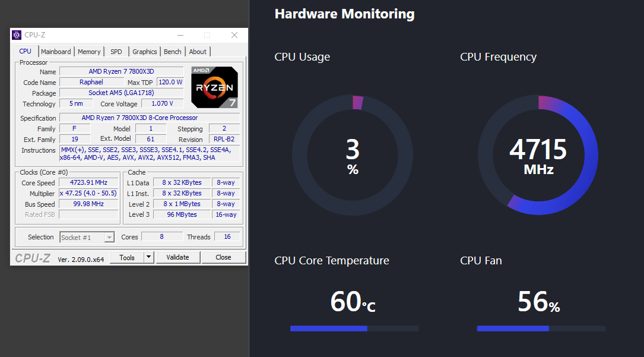
Task: Click the CPU Core Temperature progress bar
Action: [354, 328]
